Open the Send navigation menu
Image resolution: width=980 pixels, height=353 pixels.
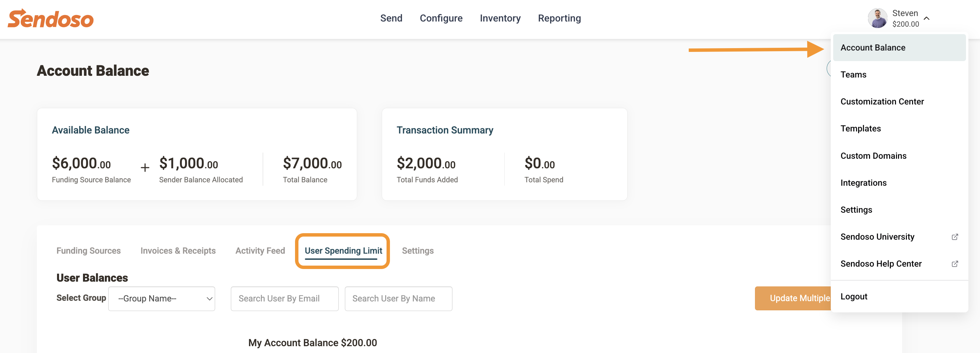click(x=391, y=18)
